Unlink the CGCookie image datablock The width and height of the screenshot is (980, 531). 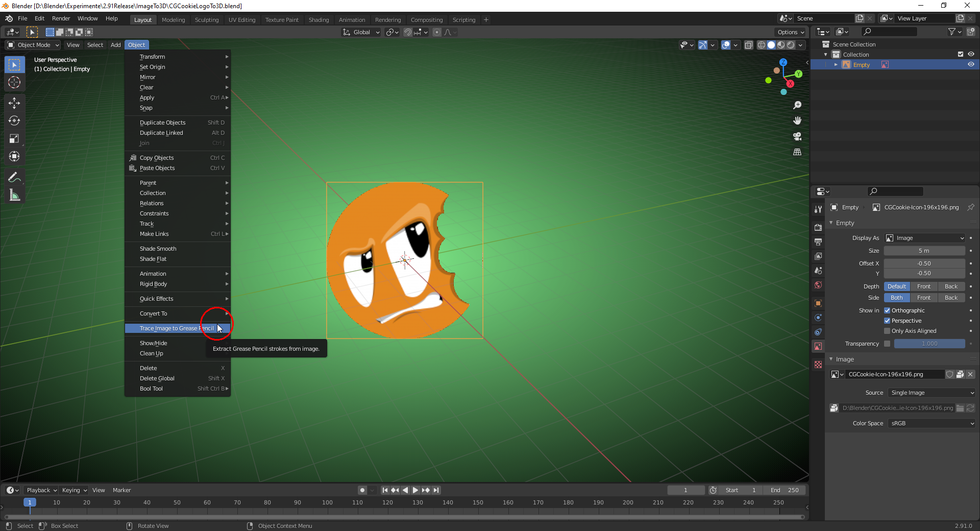tap(970, 374)
